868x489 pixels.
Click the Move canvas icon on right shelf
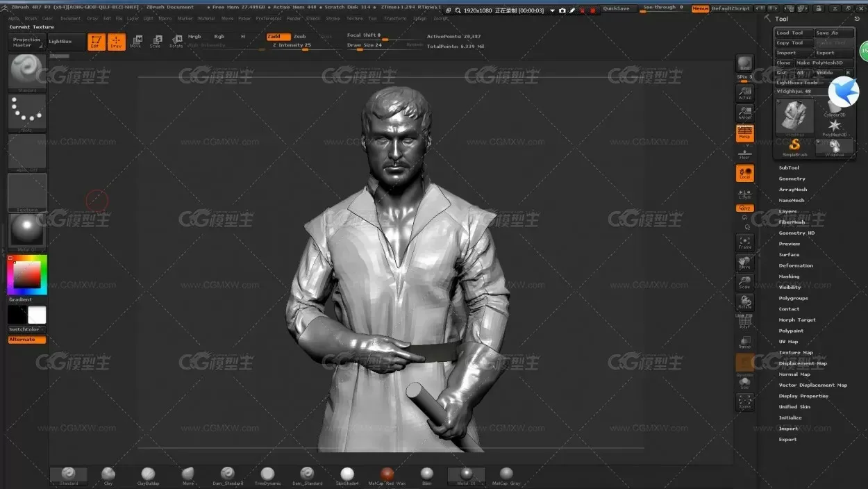744,263
